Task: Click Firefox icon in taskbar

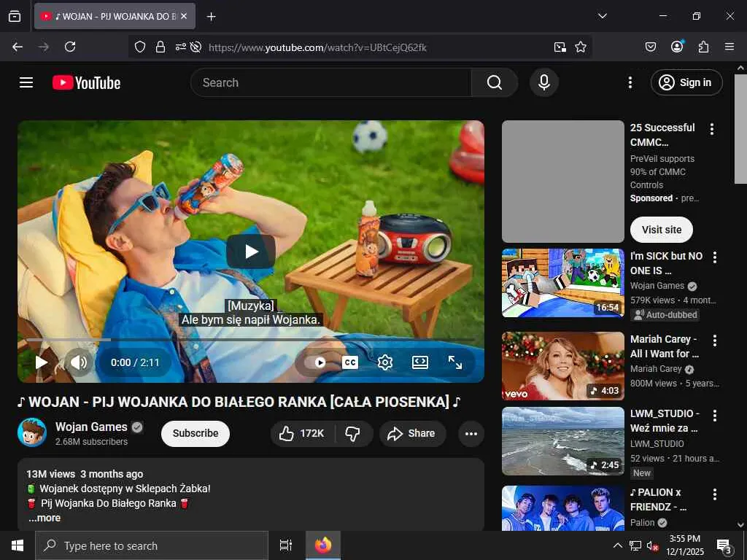Action: (x=323, y=545)
